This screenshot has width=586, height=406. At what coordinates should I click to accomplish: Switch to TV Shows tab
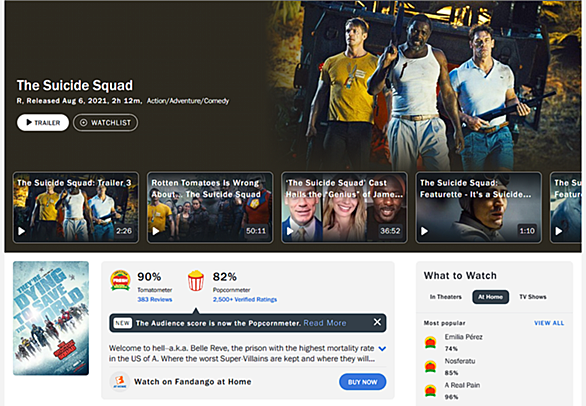tap(533, 297)
